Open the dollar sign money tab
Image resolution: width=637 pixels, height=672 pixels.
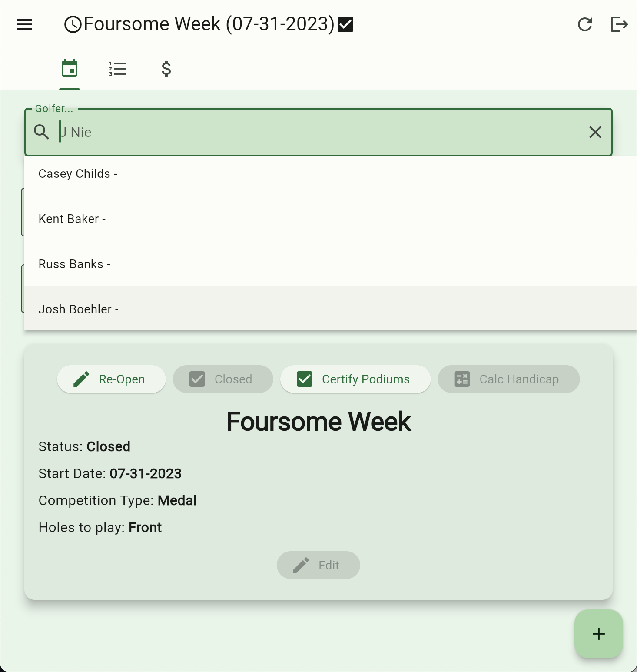click(166, 69)
